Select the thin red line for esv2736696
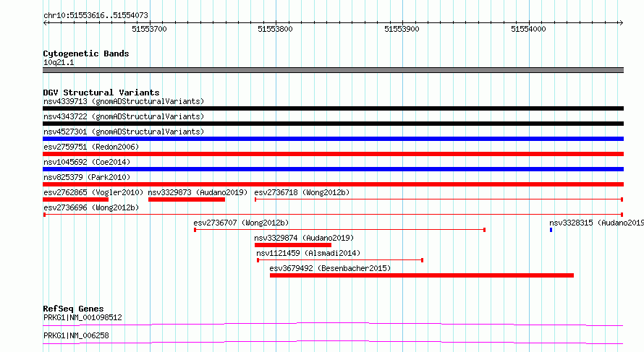Screen dimensions: 644x352 point(333,215)
